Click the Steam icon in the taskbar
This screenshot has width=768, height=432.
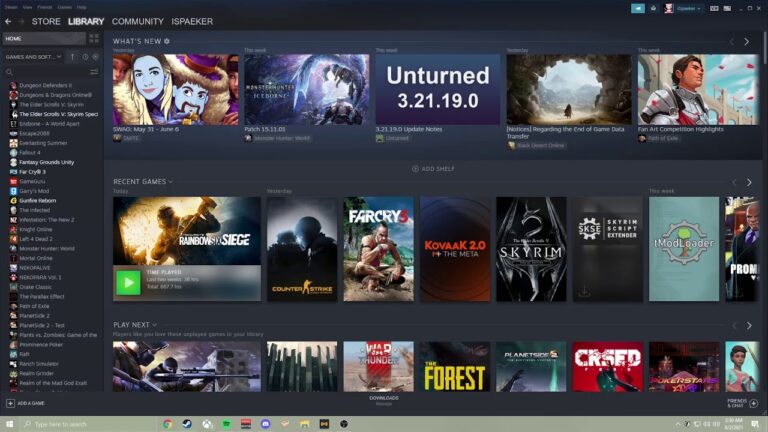[x=187, y=424]
